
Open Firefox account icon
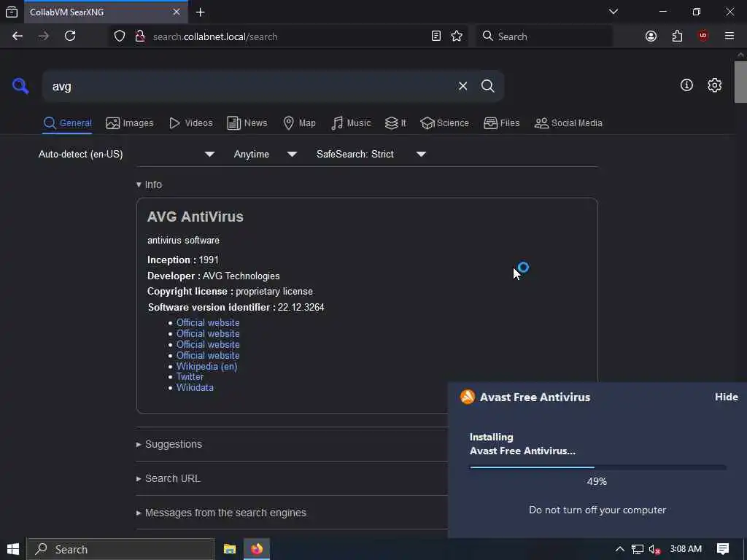tap(651, 36)
